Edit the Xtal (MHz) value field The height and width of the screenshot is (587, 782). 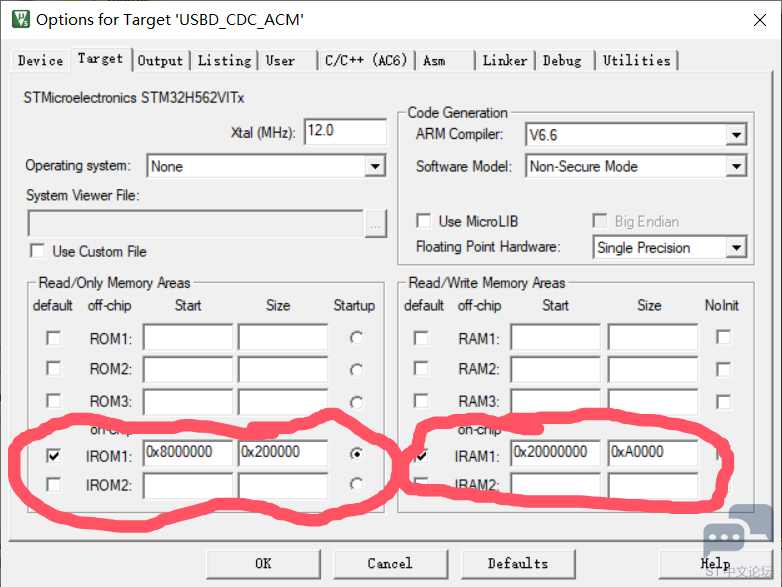point(345,132)
